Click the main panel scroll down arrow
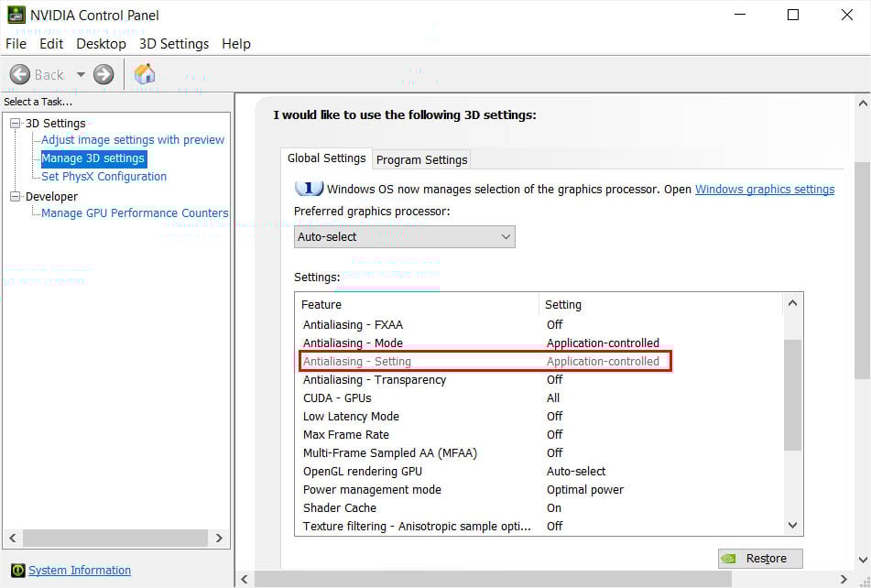The image size is (871, 588). tap(863, 560)
